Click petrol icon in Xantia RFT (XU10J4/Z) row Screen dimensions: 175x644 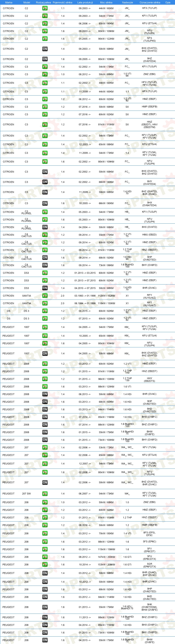pyautogui.click(x=45, y=303)
